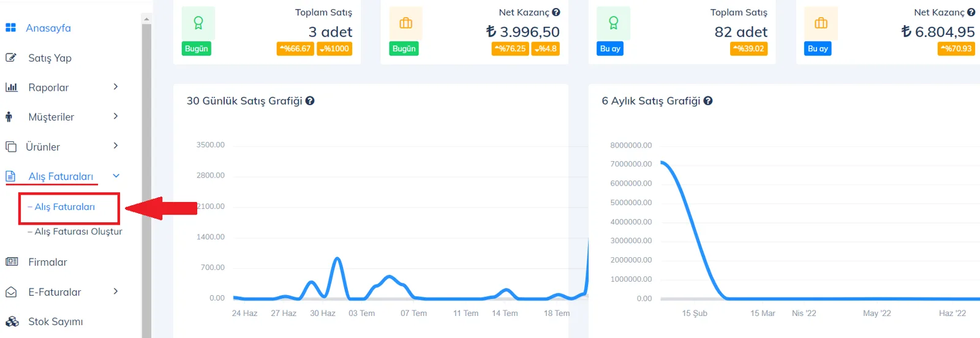980x338 pixels.
Task: Click help icon beside monthly Net Kazanç
Action: tap(971, 12)
